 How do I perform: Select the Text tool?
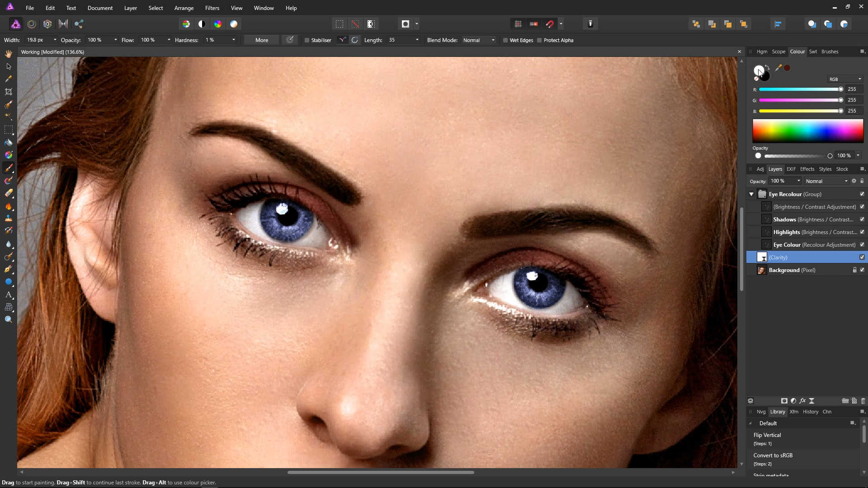click(8, 295)
